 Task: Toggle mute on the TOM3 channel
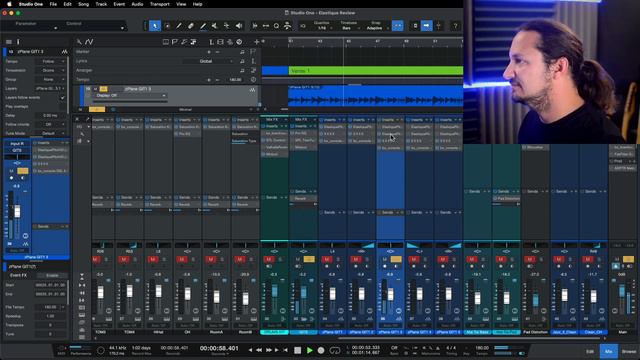pyautogui.click(x=95, y=259)
